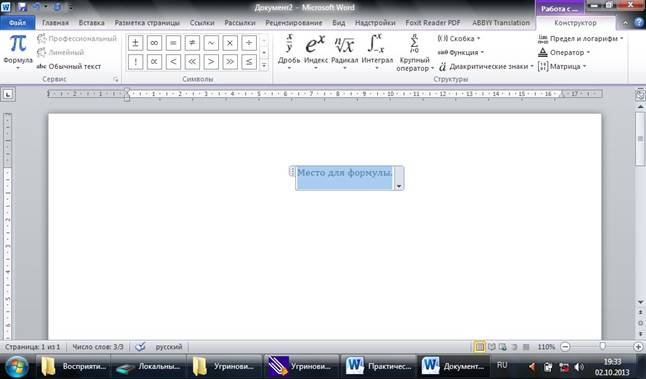The image size is (646, 379).
Task: Click the Windows Start orb
Action: point(16,366)
